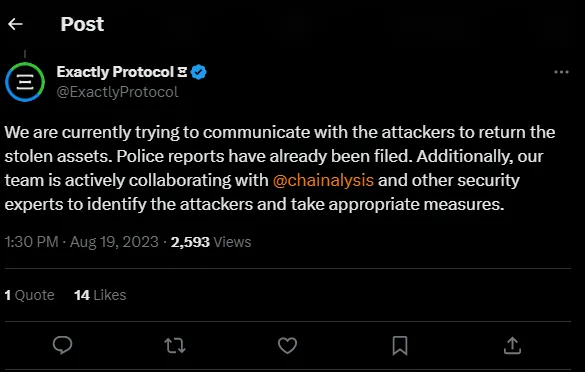View the 14 Likes list
The width and height of the screenshot is (585, 372).
[x=100, y=295]
